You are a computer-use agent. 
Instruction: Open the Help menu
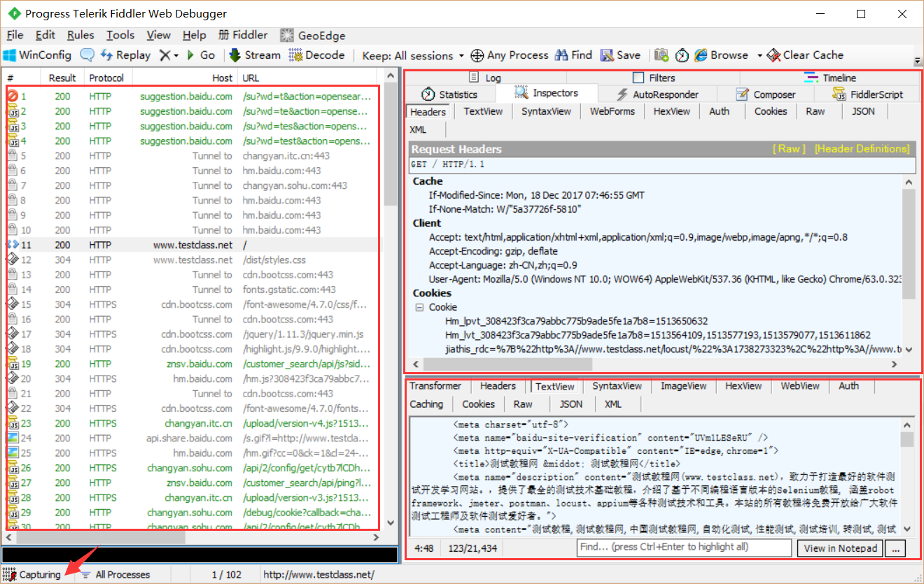tap(195, 35)
